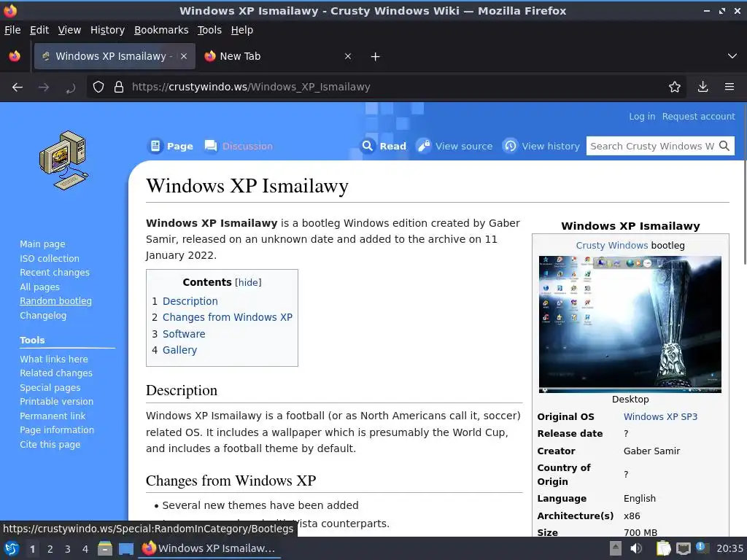Close the New Tab tab
The height and width of the screenshot is (560, 747).
[x=348, y=56]
